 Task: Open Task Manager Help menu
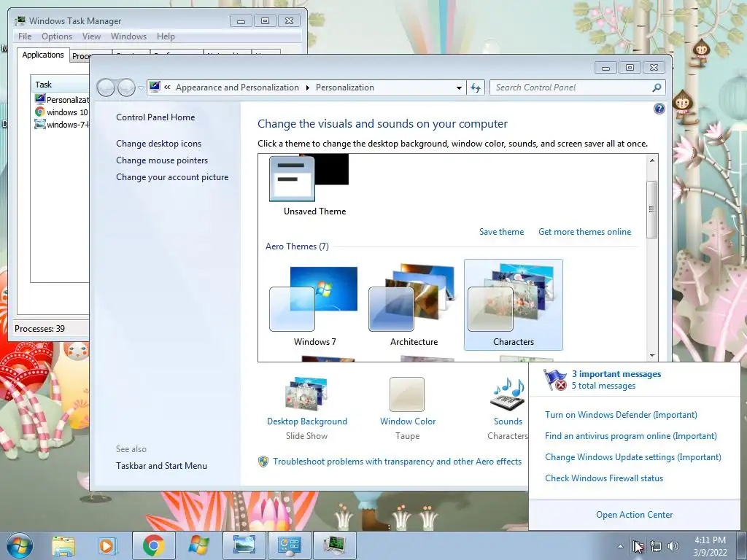pyautogui.click(x=166, y=36)
